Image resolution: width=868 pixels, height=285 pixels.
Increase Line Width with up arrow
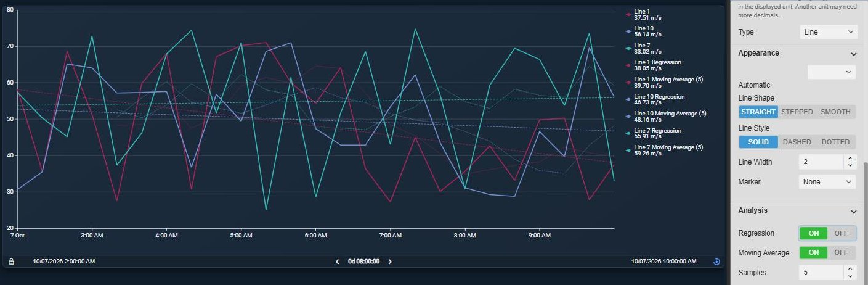pos(850,158)
